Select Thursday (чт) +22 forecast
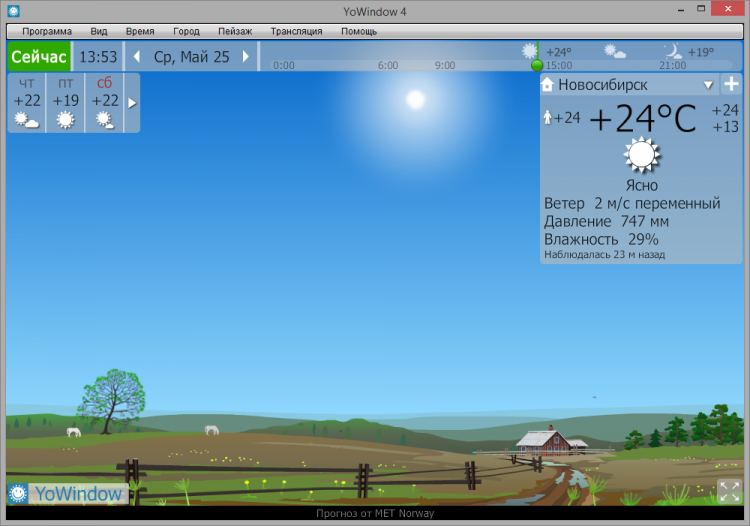Viewport: 750px width, 526px height. coord(27,103)
